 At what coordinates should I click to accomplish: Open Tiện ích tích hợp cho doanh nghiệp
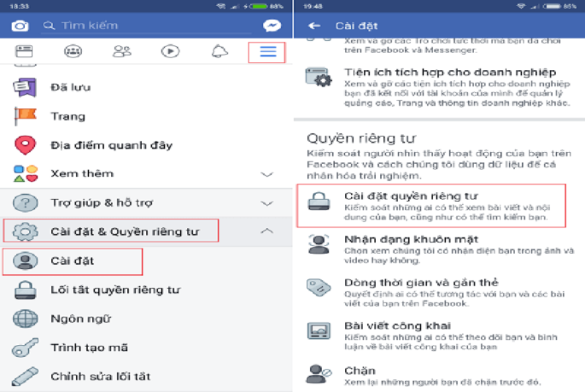[450, 72]
